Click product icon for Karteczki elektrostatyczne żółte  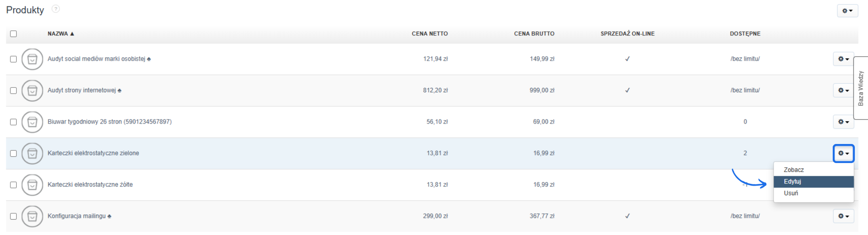(x=32, y=185)
